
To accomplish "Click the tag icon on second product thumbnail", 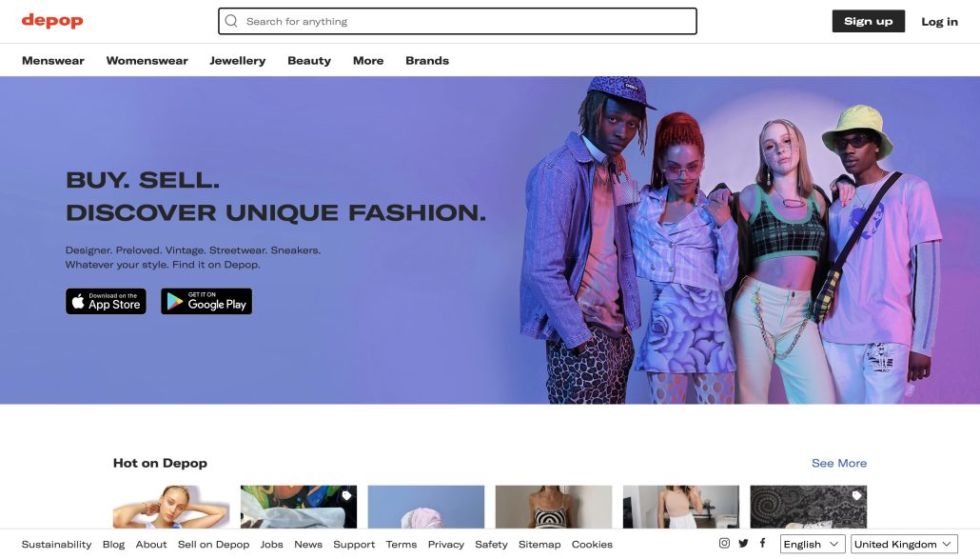I will click(x=346, y=496).
